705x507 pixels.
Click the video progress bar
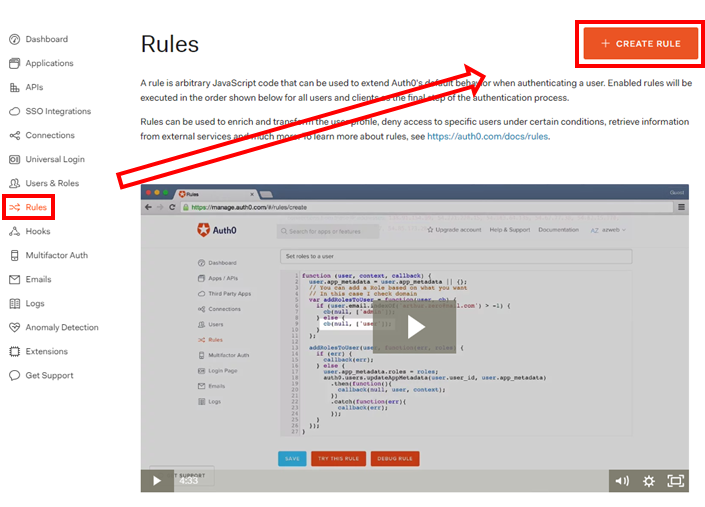click(391, 481)
